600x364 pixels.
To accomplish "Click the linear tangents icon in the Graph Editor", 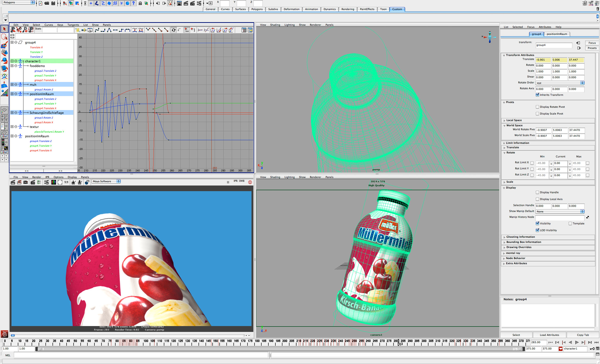I will pos(109,30).
